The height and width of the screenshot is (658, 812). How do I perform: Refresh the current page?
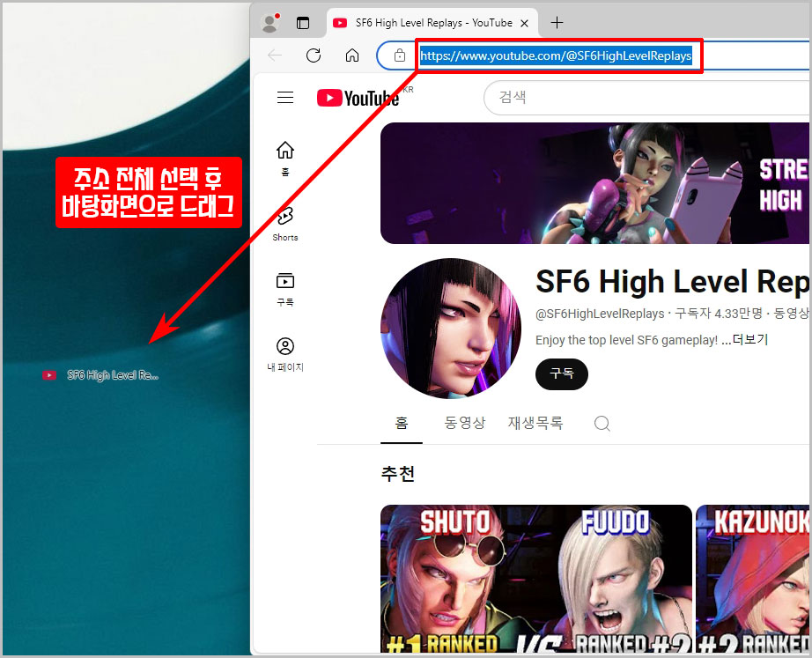point(314,55)
